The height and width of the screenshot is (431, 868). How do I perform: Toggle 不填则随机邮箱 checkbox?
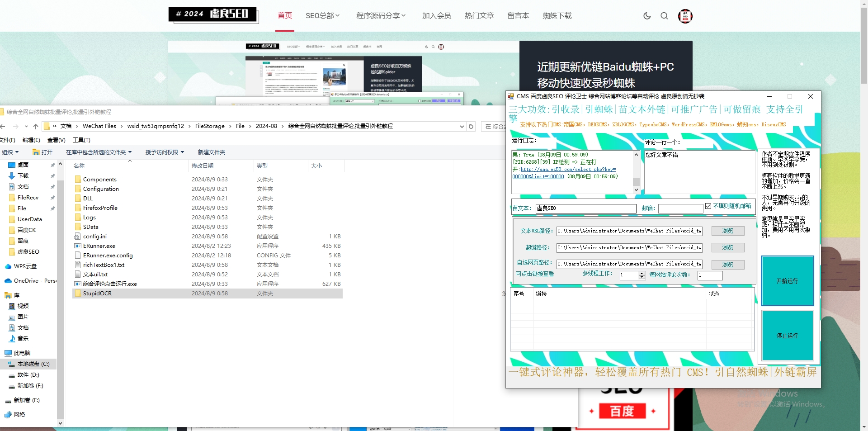(x=708, y=206)
